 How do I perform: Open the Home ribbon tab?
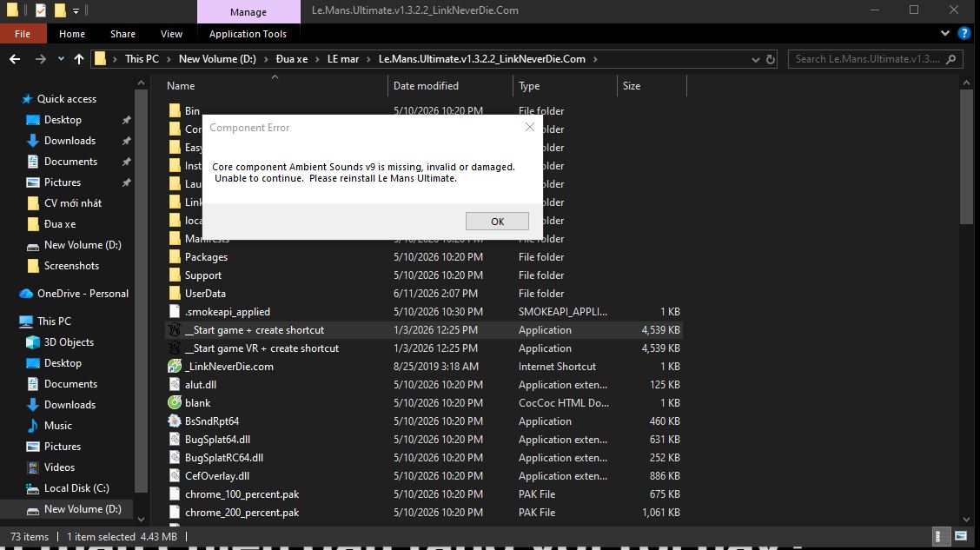click(72, 34)
